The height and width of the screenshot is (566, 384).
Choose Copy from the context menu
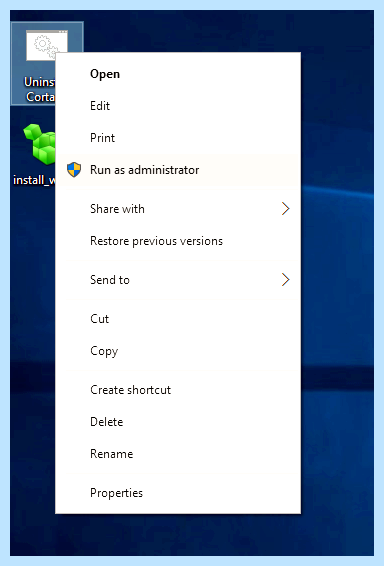178,351
